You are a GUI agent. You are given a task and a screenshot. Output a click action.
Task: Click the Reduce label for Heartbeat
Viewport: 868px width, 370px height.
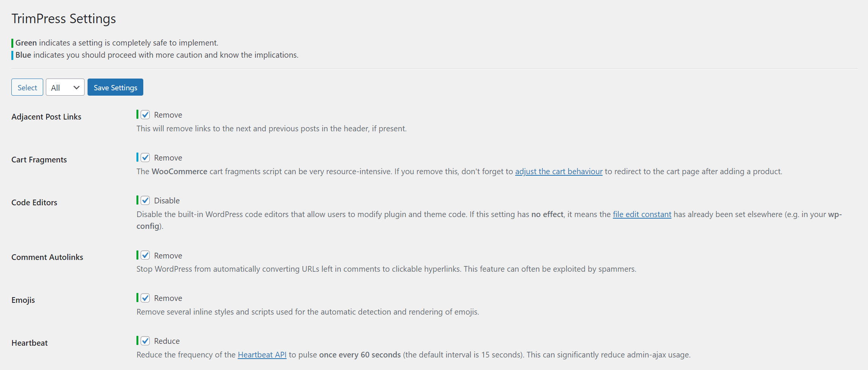pos(167,341)
